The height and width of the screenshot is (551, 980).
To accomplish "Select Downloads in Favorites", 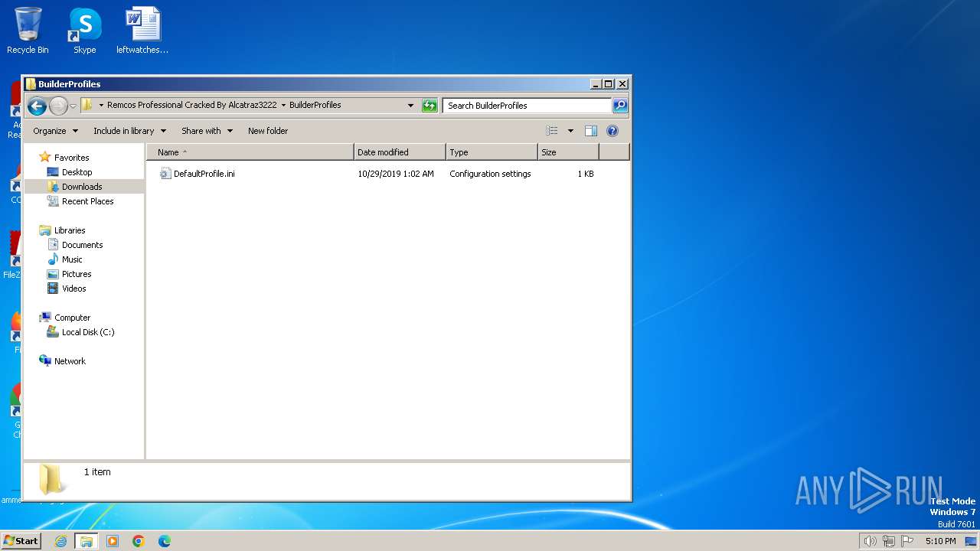I will pos(82,187).
